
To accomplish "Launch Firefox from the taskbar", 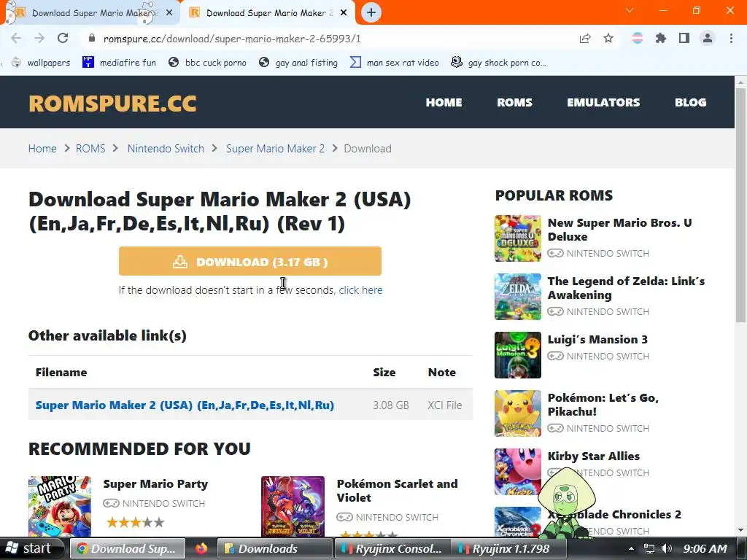I will point(201,548).
